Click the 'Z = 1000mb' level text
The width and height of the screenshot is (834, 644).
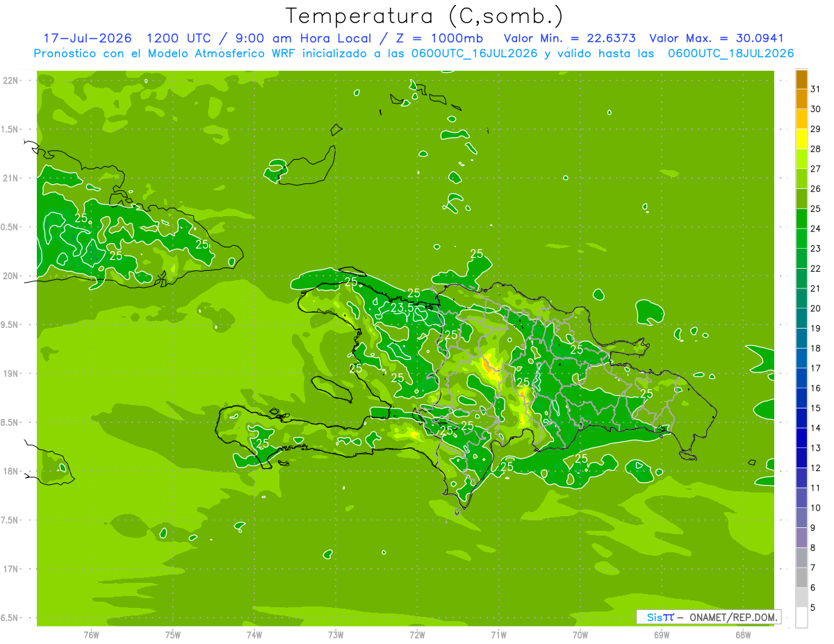point(441,38)
